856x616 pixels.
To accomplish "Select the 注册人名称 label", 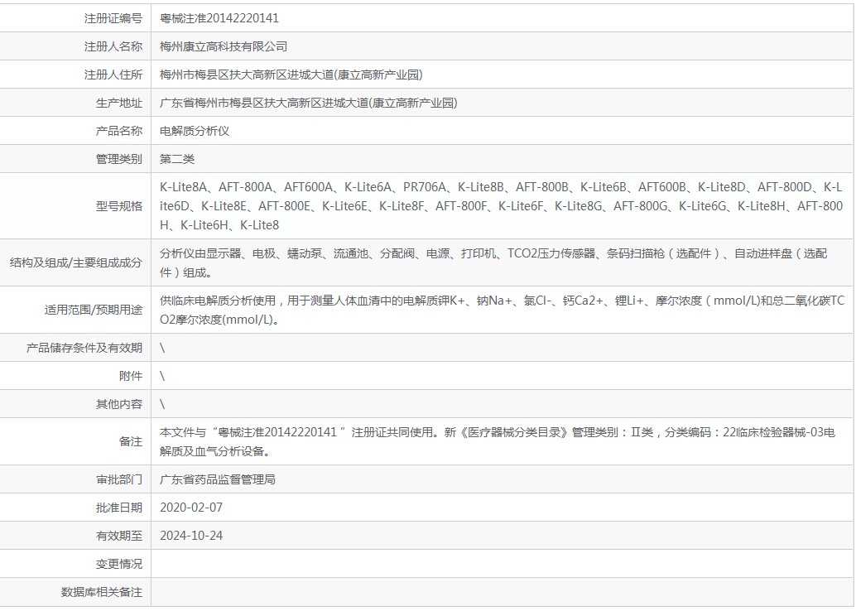I will [113, 47].
